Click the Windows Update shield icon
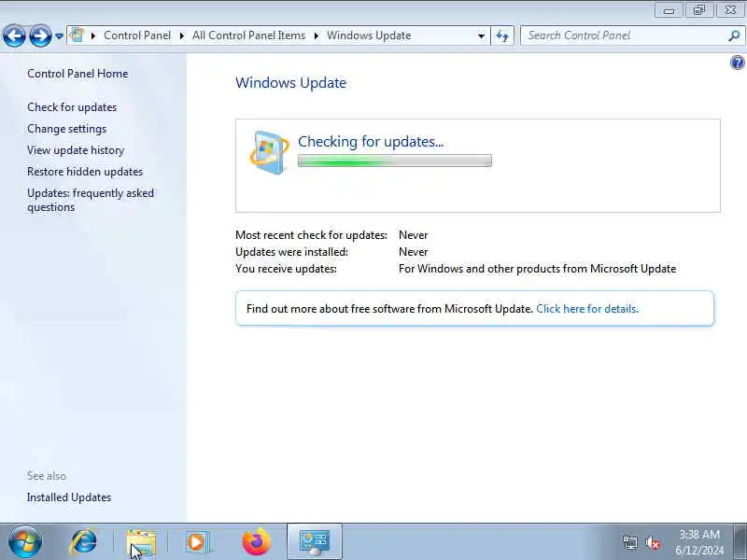 [270, 152]
